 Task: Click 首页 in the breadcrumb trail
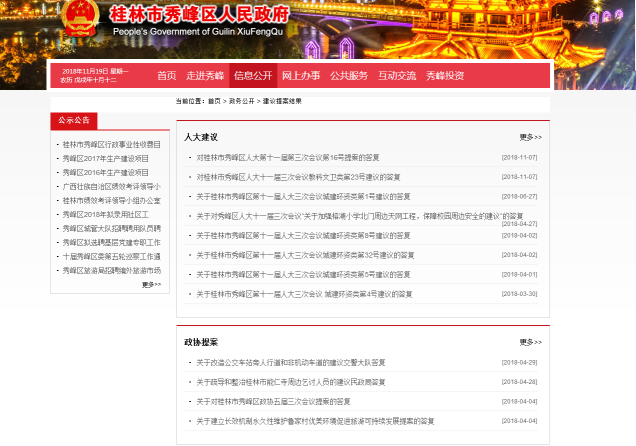click(x=214, y=101)
